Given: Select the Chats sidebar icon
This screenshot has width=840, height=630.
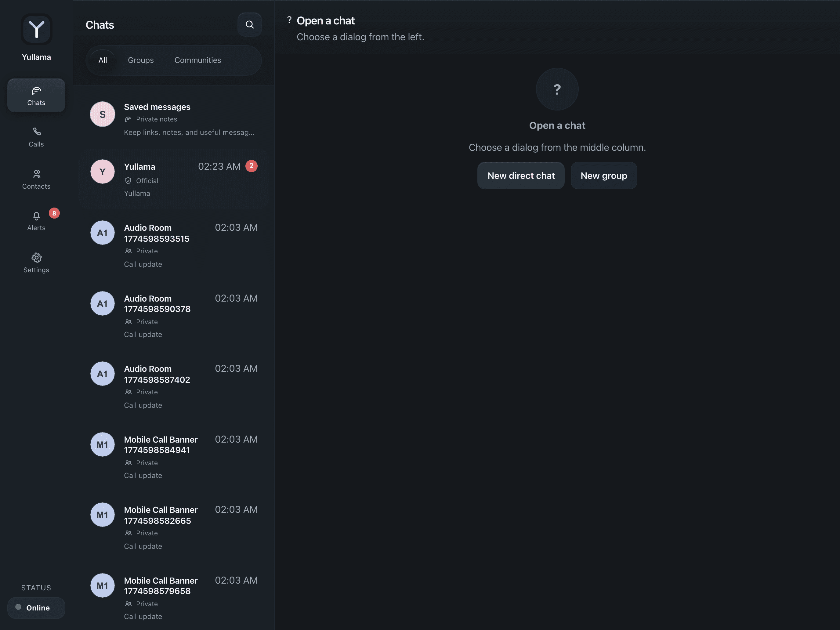Looking at the screenshot, I should pos(36,95).
